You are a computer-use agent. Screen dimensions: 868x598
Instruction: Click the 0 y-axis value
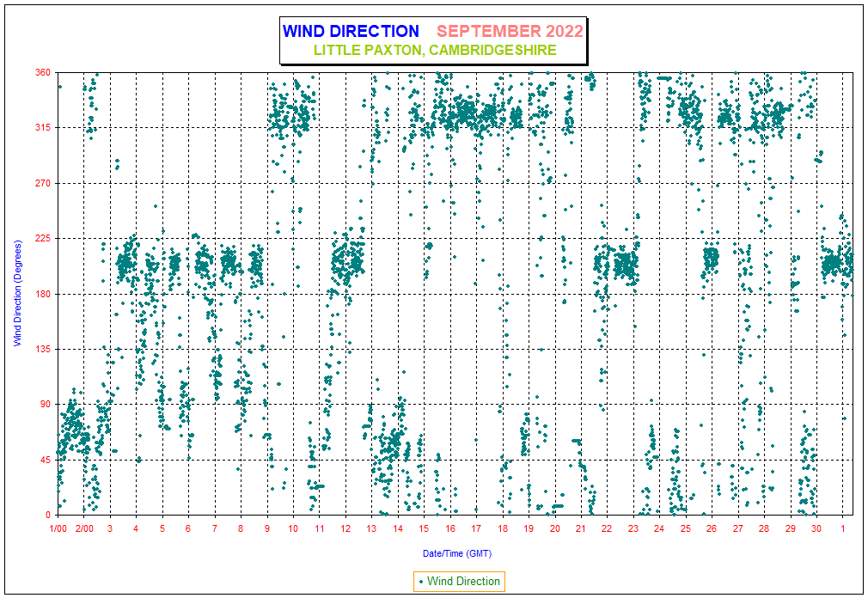[48, 515]
